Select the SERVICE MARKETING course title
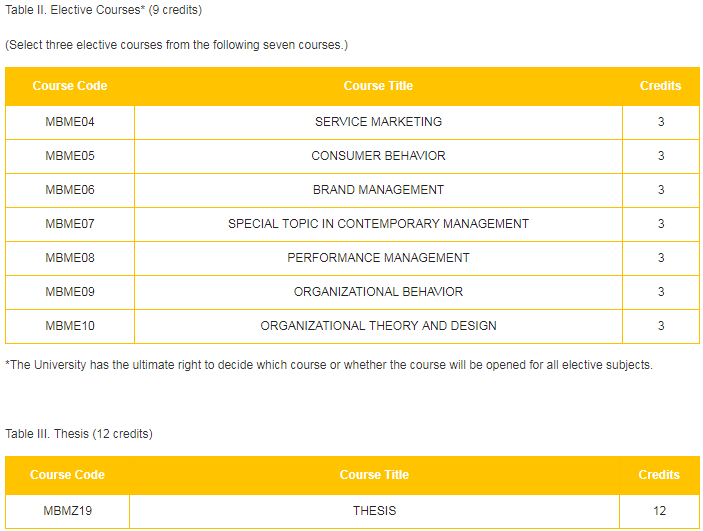 pyautogui.click(x=378, y=122)
